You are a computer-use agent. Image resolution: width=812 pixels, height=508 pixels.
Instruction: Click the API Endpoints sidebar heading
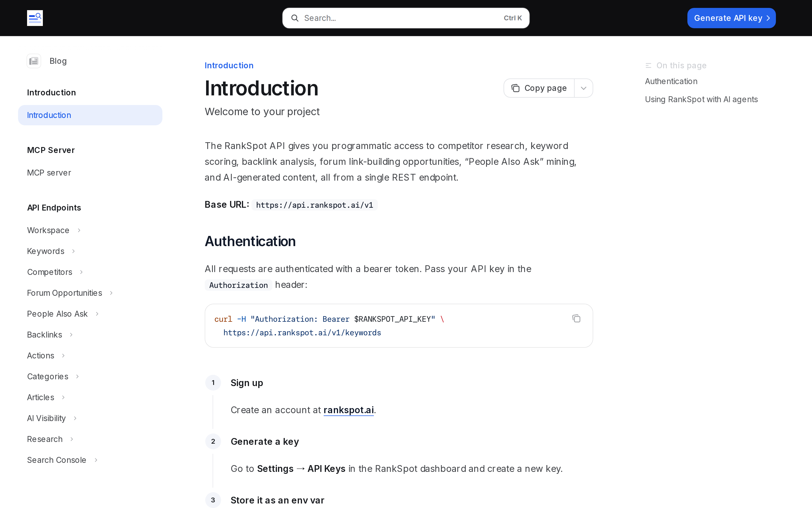click(54, 208)
